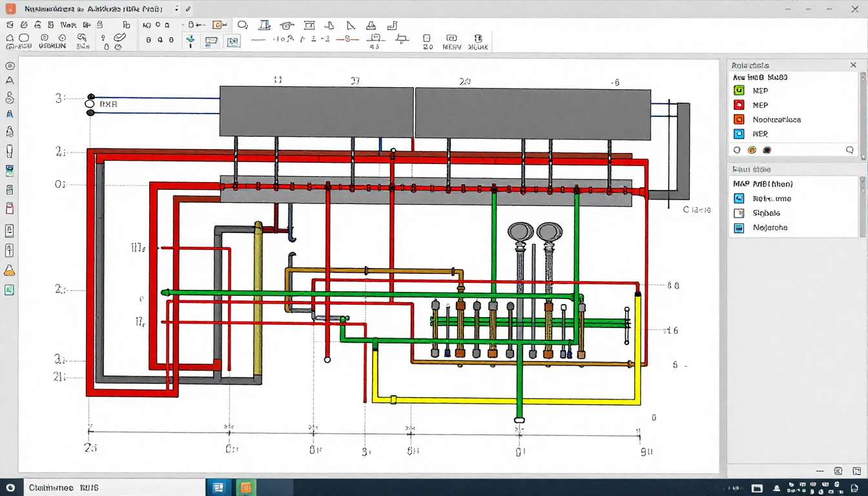Select the red MEP item icon in Rule panel
The image size is (868, 496).
pyautogui.click(x=738, y=105)
